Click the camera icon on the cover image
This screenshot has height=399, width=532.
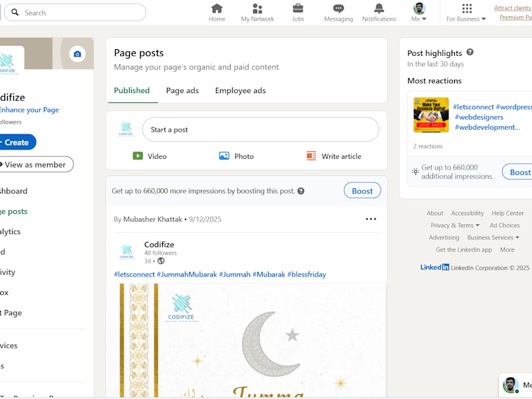pos(77,54)
